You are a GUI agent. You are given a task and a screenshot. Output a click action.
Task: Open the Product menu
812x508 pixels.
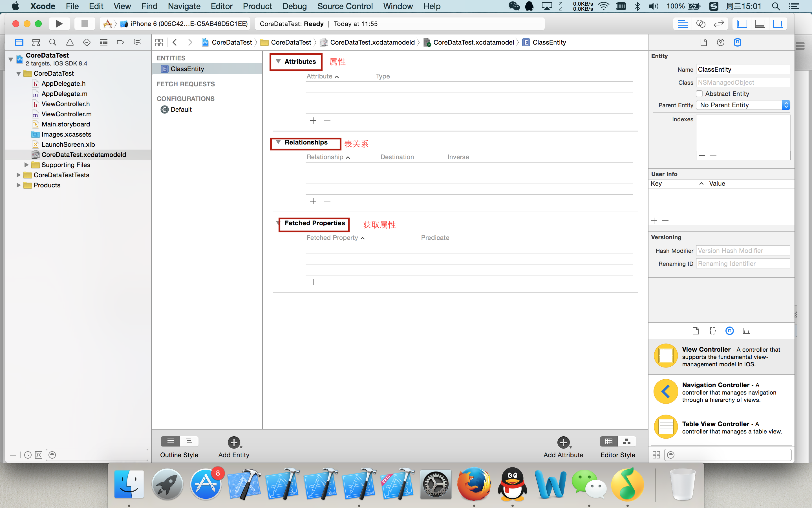point(257,6)
